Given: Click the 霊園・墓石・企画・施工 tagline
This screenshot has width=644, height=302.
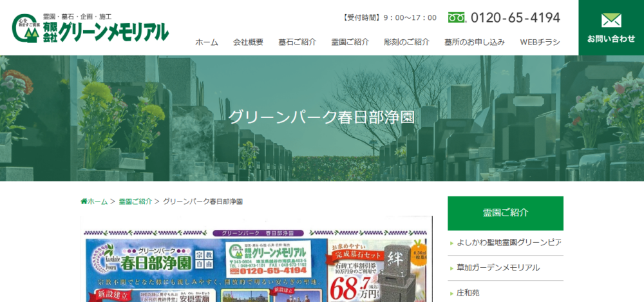Looking at the screenshot, I should click(x=77, y=17).
